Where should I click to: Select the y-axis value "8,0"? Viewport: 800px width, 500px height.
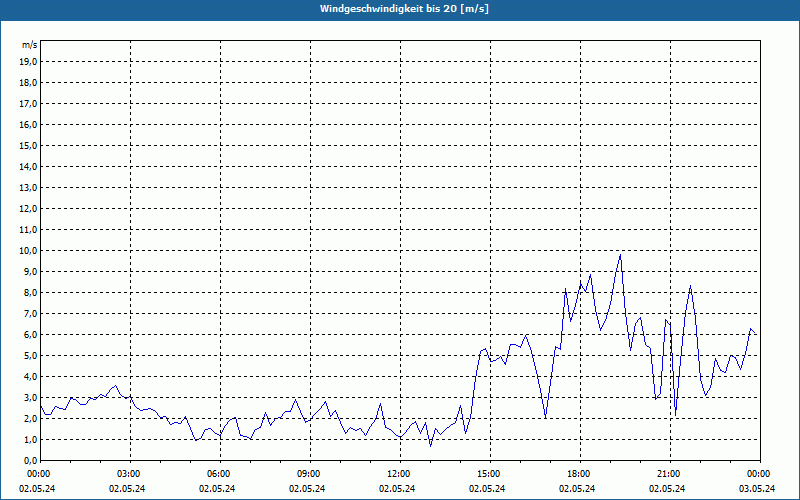[30, 292]
